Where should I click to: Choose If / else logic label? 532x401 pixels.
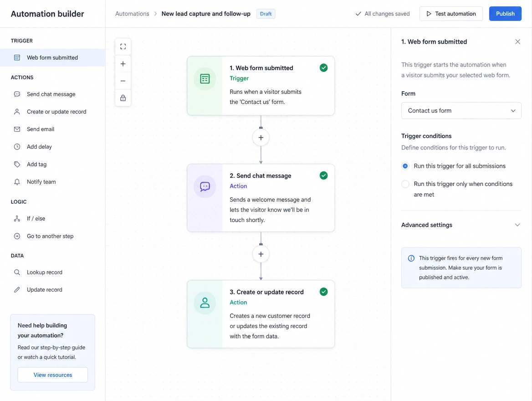point(36,219)
